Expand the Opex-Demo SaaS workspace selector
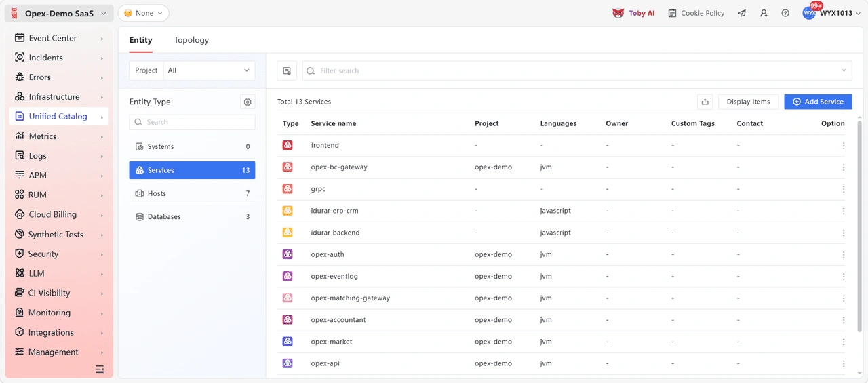Viewport: 868px width, 383px height. [x=59, y=14]
